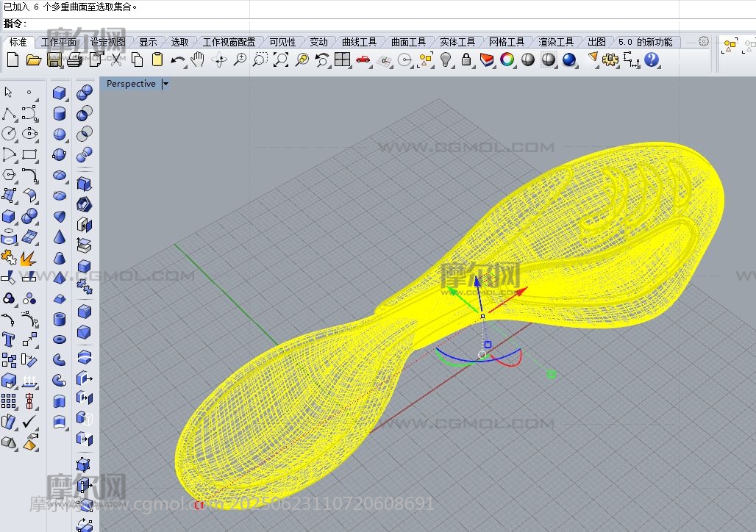Click the Perspective viewport title
This screenshot has height=532, width=756.
(x=131, y=84)
